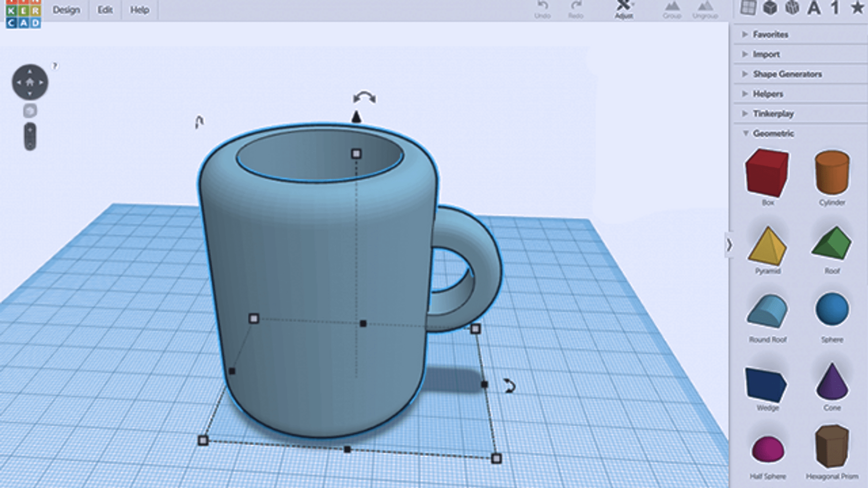Collapse the Geometric section
The image size is (868, 488).
pos(773,133)
